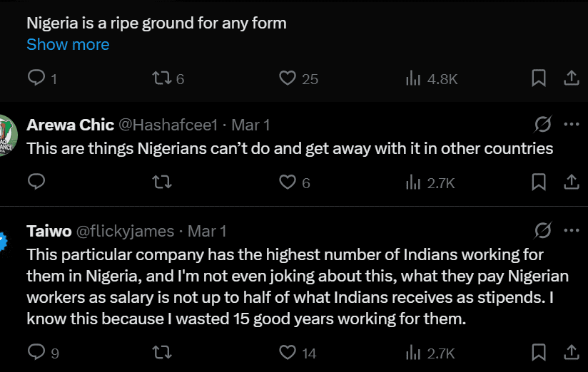Image resolution: width=588 pixels, height=372 pixels.
Task: Open Grok icon on Arewa Chic's post
Action: [542, 125]
